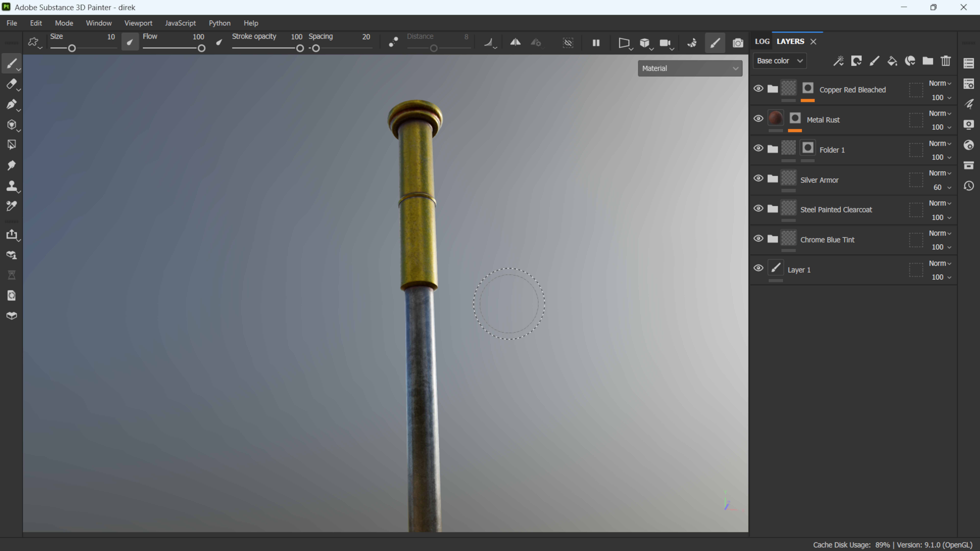Open Metal Rust blend mode dropdown
Viewport: 980px width, 551px height.
(x=940, y=113)
